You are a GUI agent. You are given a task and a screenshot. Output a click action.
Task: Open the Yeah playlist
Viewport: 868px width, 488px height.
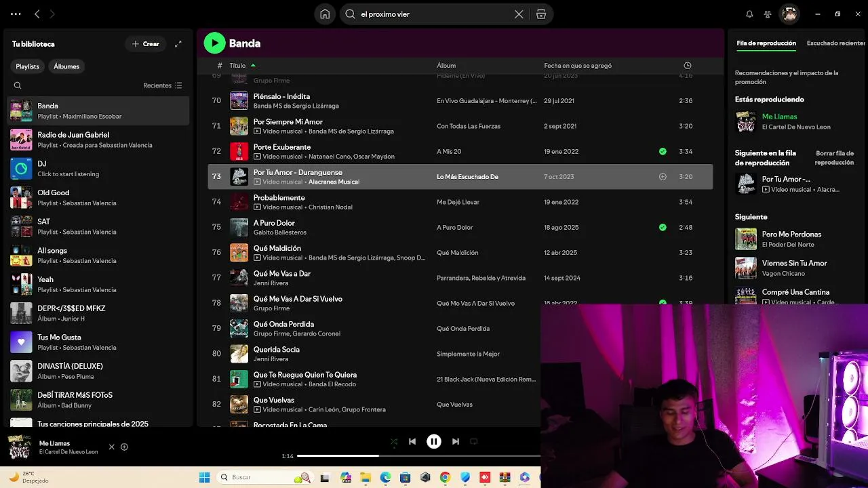click(x=98, y=284)
